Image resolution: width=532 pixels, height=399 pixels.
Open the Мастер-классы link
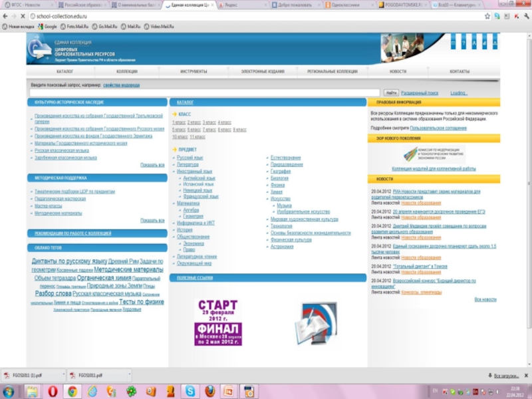[48, 206]
